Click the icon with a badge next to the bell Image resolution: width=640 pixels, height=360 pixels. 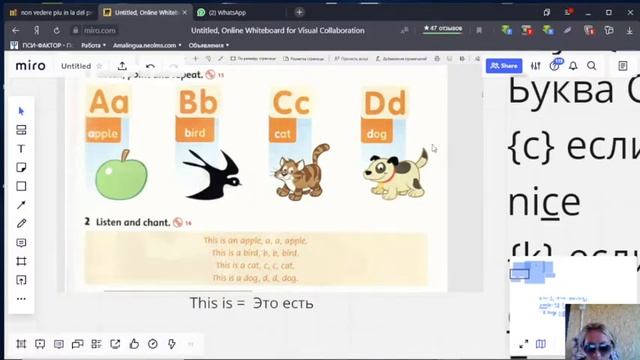click(555, 65)
